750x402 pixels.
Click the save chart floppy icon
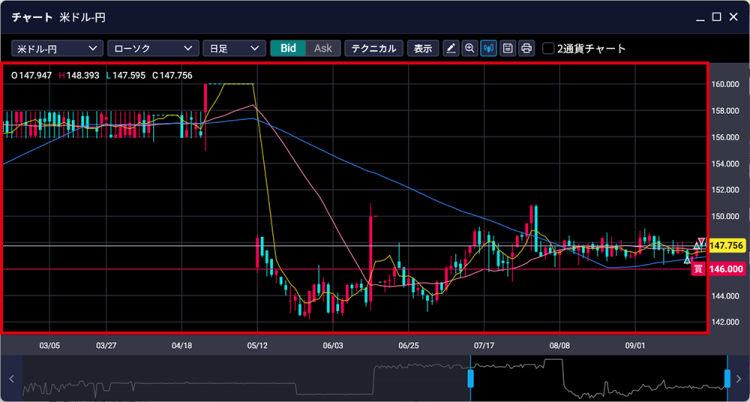pyautogui.click(x=508, y=48)
